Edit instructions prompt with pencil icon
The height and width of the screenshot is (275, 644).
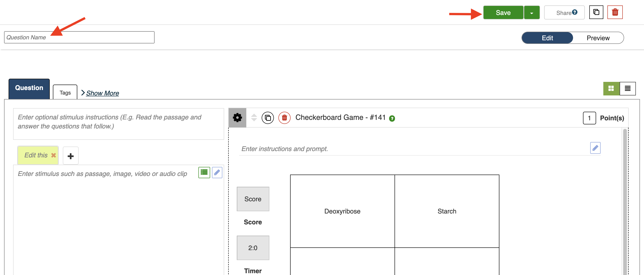point(595,148)
